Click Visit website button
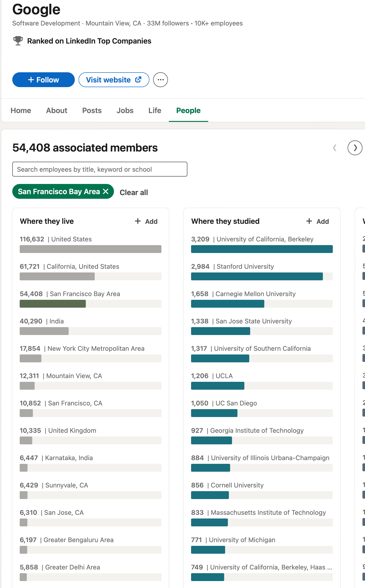 [x=114, y=80]
